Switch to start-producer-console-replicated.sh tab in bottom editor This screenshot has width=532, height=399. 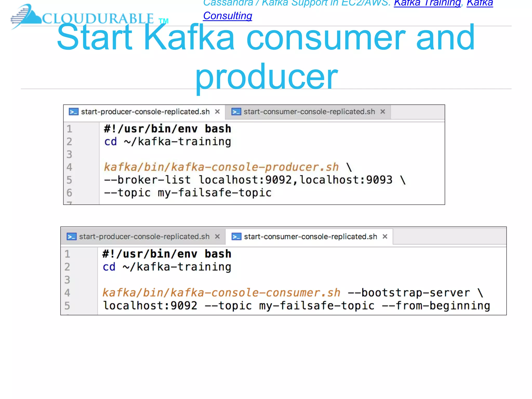click(x=144, y=237)
